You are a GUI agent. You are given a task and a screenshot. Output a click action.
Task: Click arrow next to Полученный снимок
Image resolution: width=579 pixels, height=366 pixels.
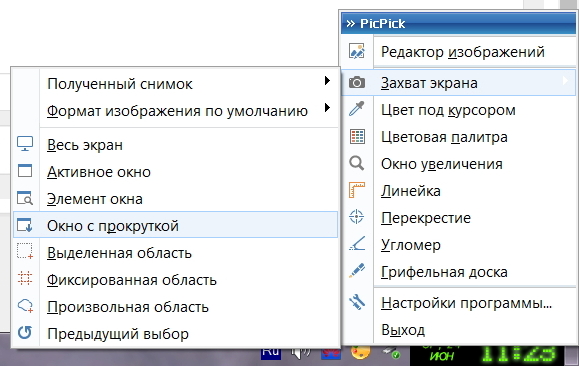coord(327,81)
